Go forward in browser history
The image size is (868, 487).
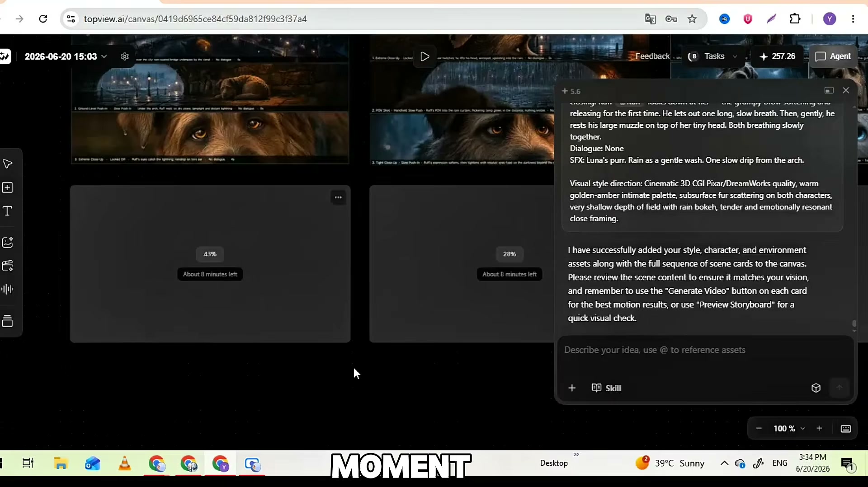(x=19, y=19)
